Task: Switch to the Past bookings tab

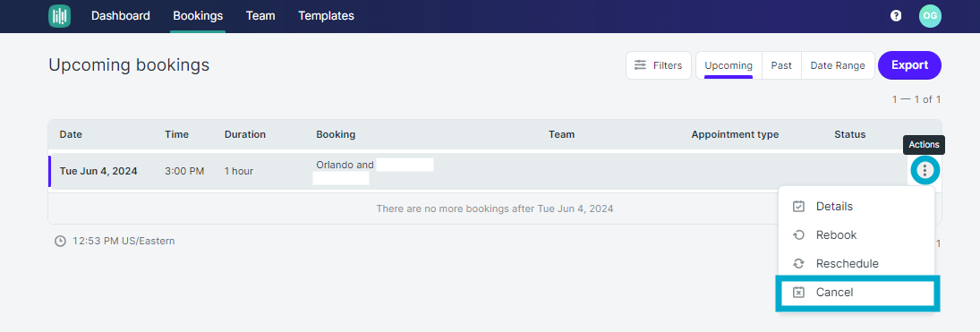Action: pyautogui.click(x=781, y=65)
